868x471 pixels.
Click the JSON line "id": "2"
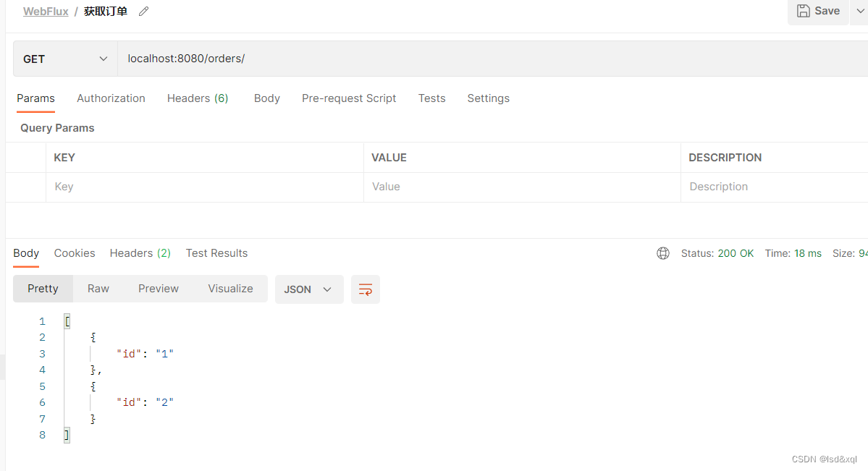(145, 402)
